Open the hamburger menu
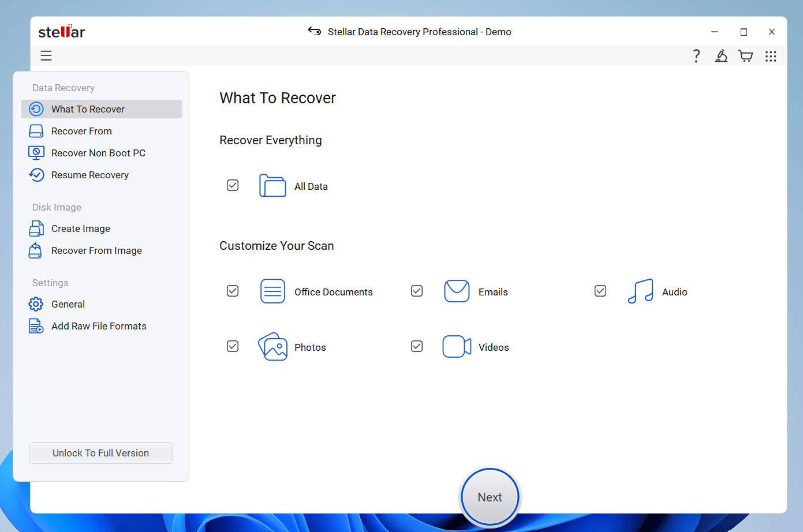Screen dimensions: 803x532 click(x=46, y=55)
